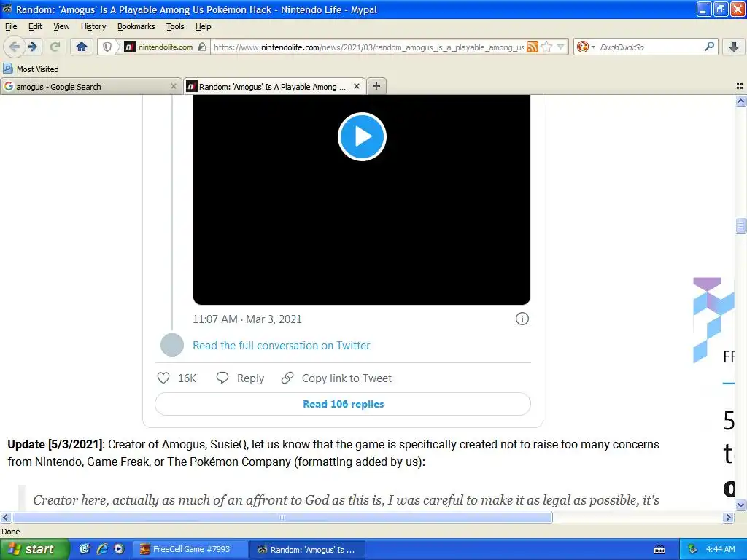Open the View menu
Image resolution: width=747 pixels, height=560 pixels.
61,26
